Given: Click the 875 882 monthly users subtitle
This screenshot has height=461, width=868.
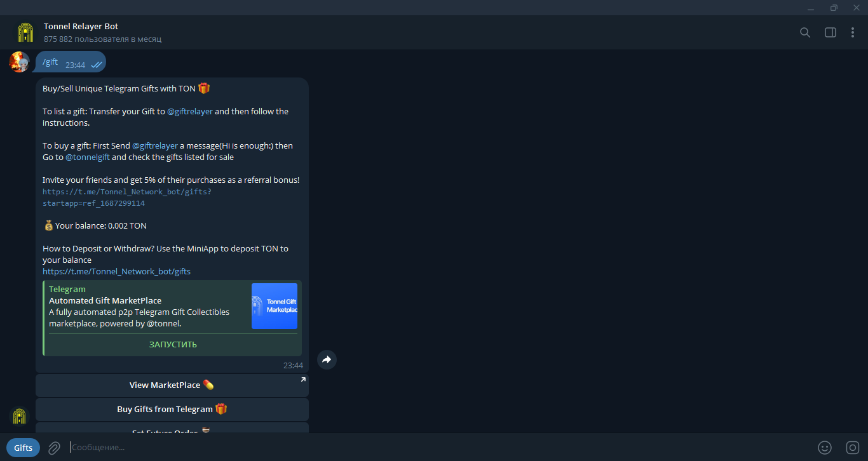Looking at the screenshot, I should pyautogui.click(x=102, y=39).
